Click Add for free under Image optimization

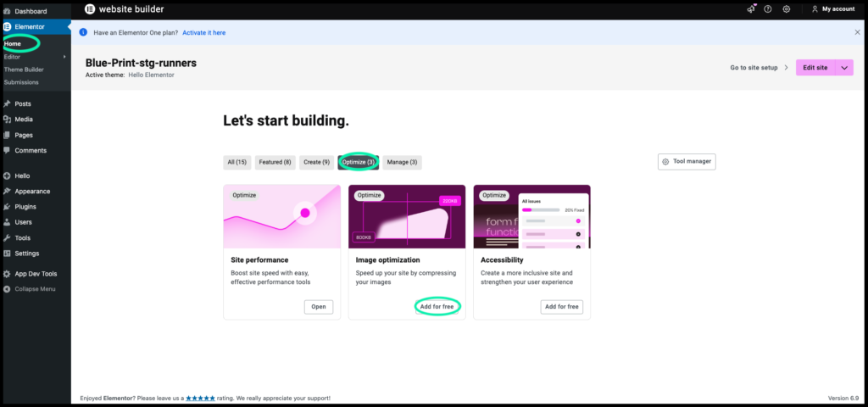tap(437, 307)
